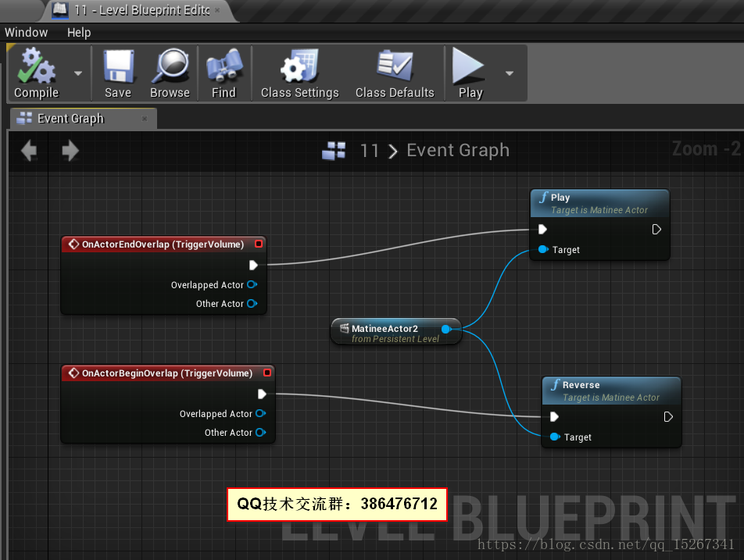Click the OnActorEndOverlap red delegate pin
Viewport: 744px width, 560px height.
click(x=259, y=244)
